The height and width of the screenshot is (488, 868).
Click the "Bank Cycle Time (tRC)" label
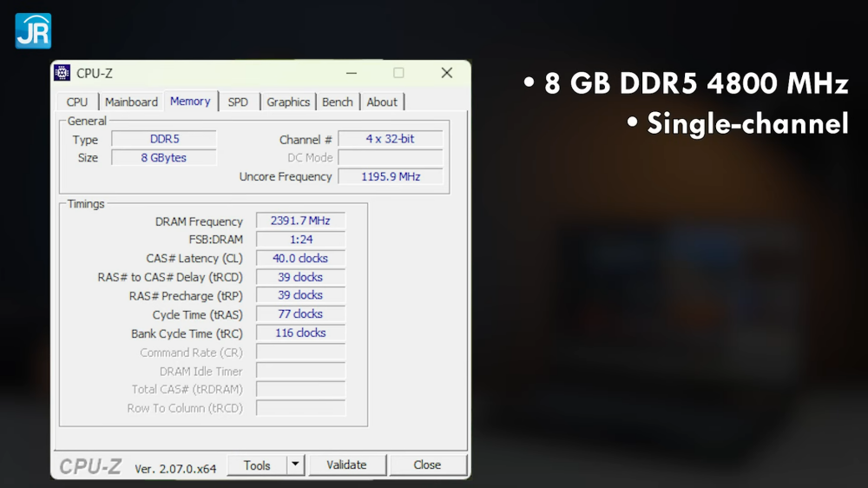coord(187,334)
